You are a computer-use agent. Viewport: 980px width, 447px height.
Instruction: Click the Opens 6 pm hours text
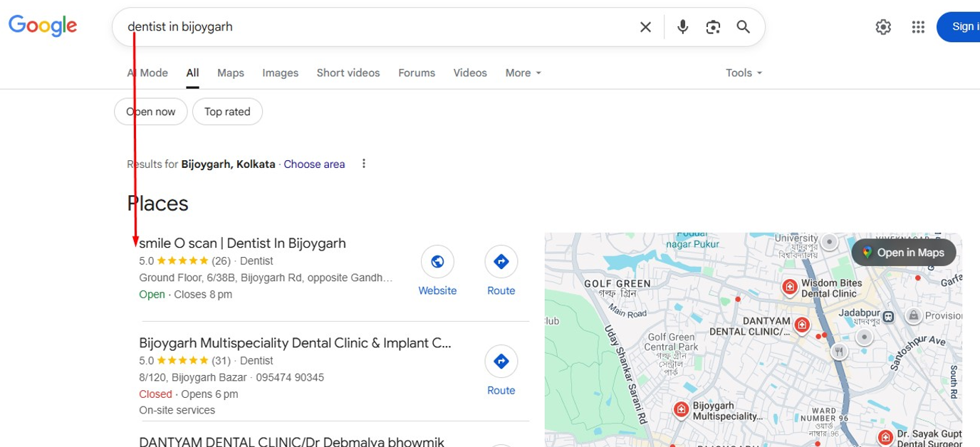[x=209, y=394]
